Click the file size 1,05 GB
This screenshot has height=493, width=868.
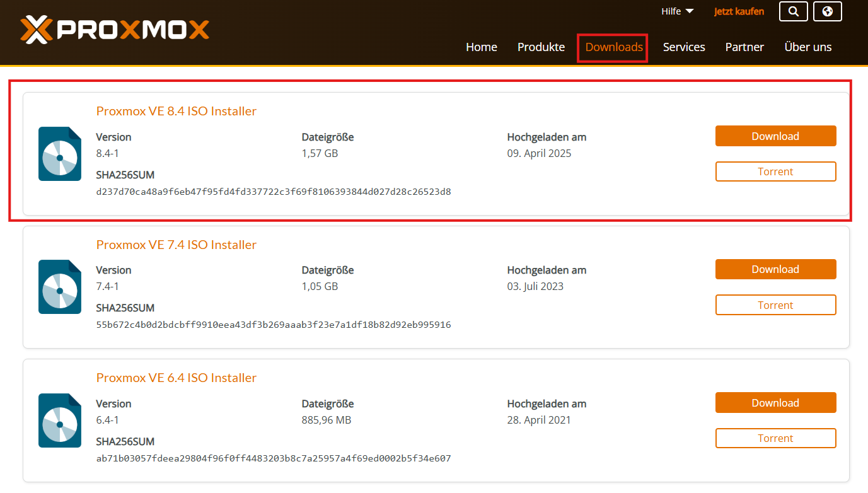click(x=320, y=286)
